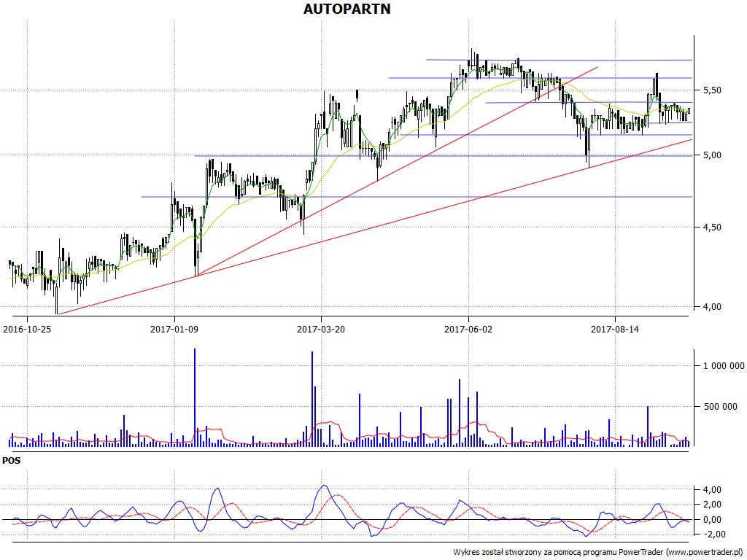Screen dimensions: 747x560
Task: Click the 5,00 price axis label
Action: [x=712, y=155]
